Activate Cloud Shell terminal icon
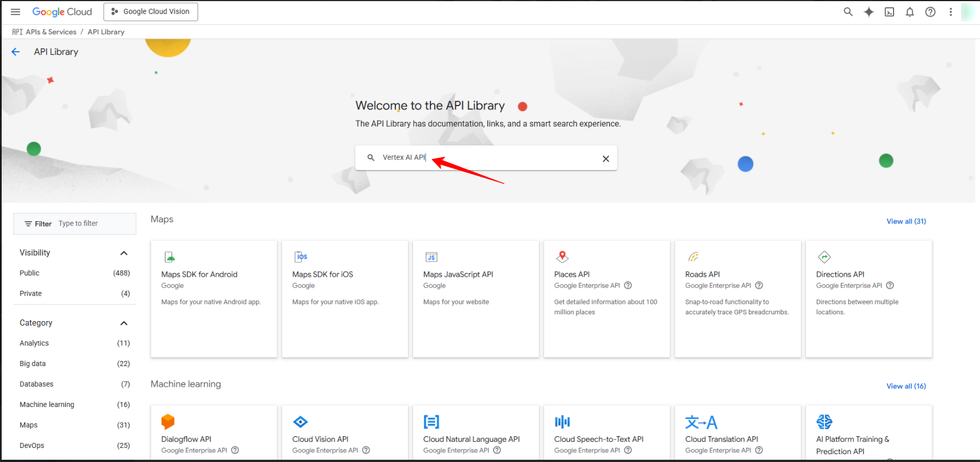This screenshot has width=980, height=462. pos(889,12)
